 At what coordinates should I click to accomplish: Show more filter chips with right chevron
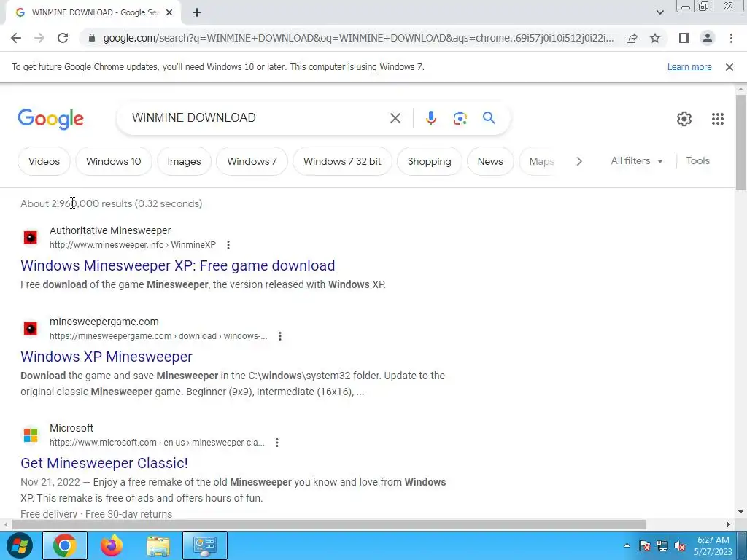click(x=578, y=161)
